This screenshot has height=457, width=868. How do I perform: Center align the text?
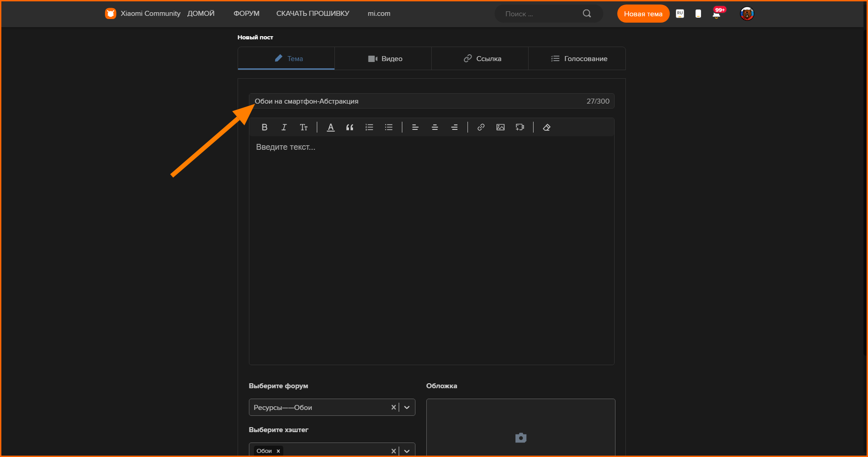(435, 127)
